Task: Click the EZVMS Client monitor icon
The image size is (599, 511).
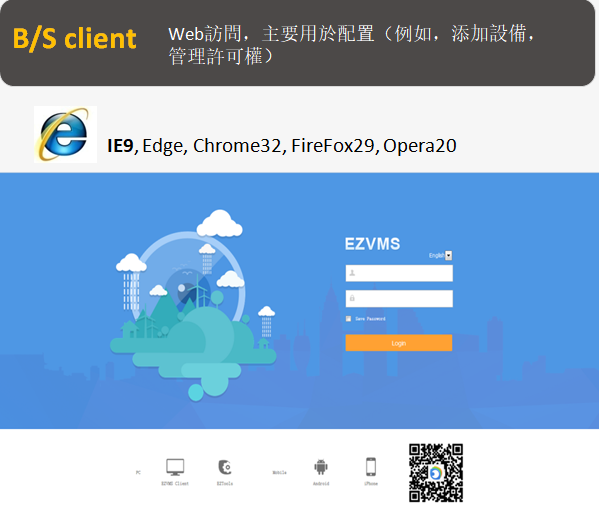Action: [x=175, y=467]
